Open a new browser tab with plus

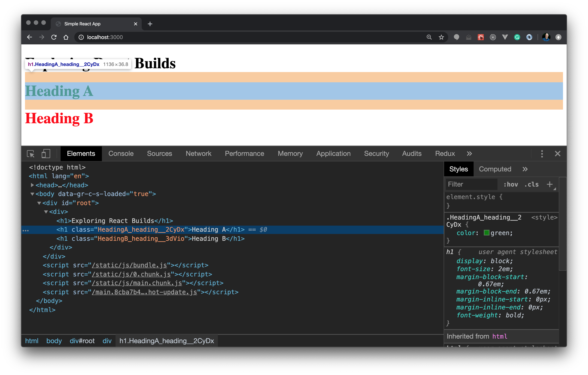click(x=150, y=24)
